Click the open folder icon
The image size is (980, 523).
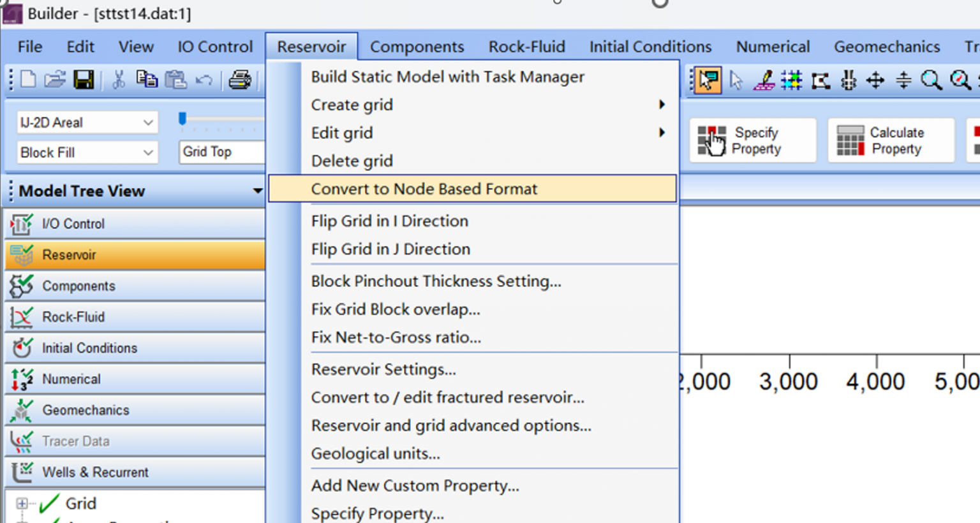pos(55,80)
